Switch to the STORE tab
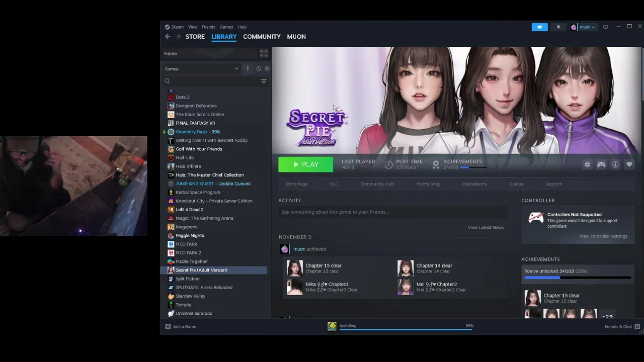Viewport: 644px width, 362px height. click(x=195, y=37)
